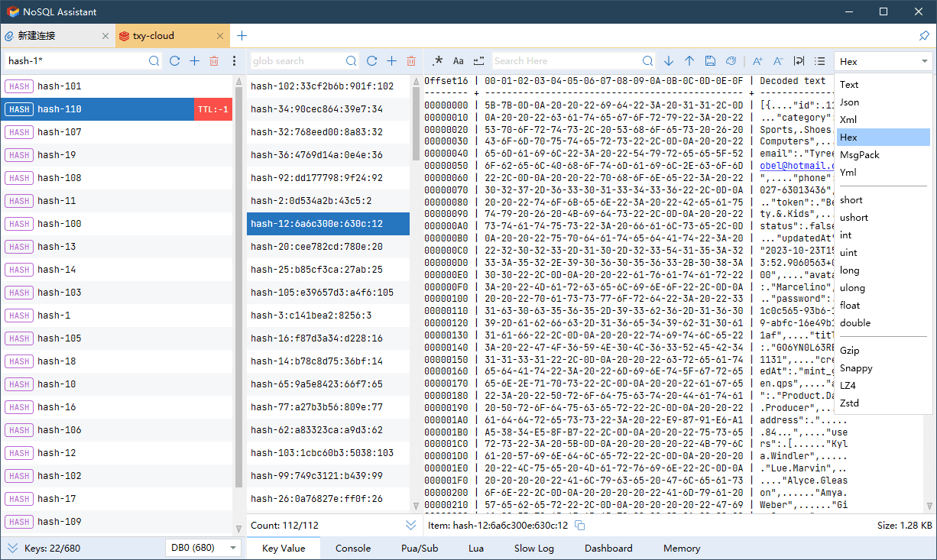Click the save value disk icon
Screen dimensions: 937x560
coord(710,61)
